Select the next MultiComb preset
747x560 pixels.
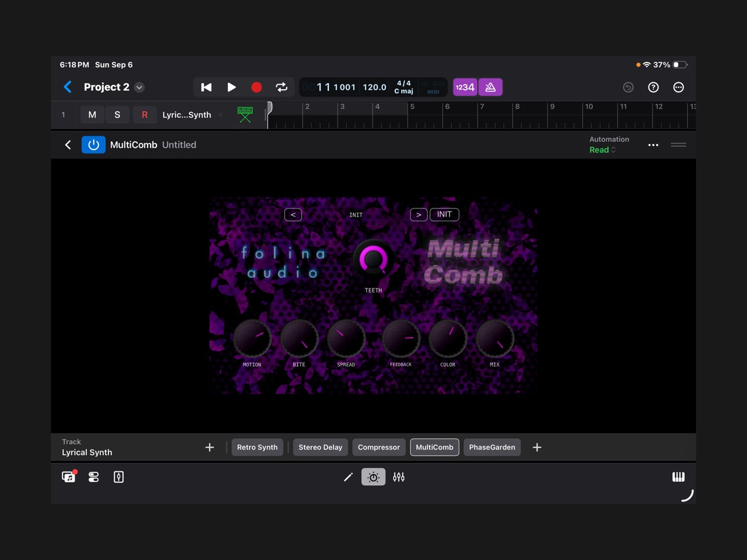[x=419, y=215]
